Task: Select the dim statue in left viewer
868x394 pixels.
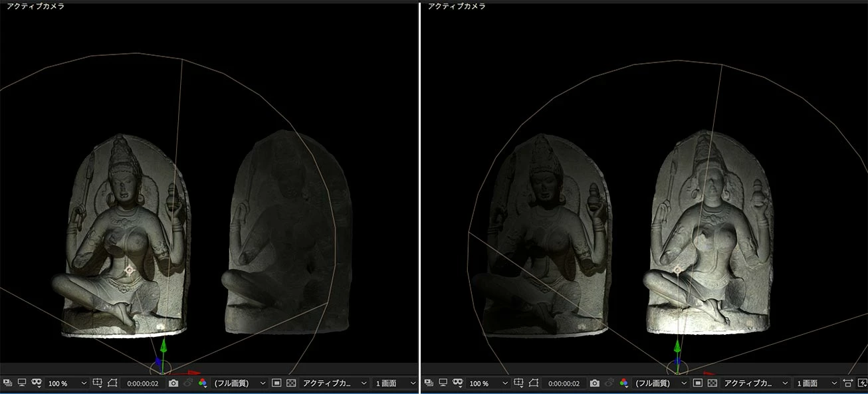Action: click(x=286, y=233)
